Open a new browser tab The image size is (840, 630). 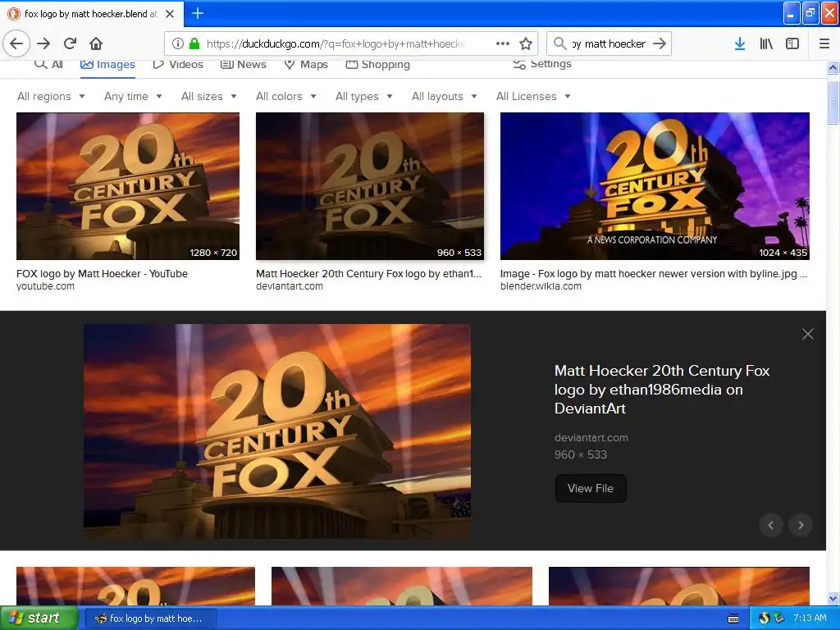click(197, 13)
